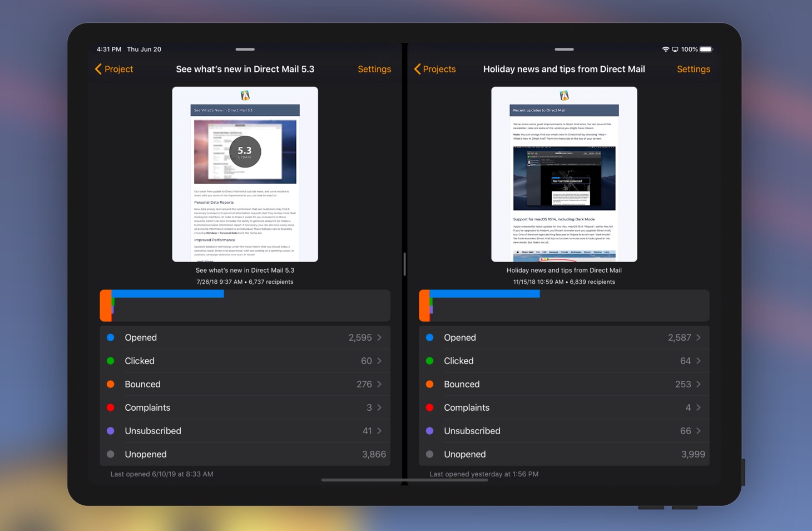Click the right pane statistics bar chart
The image size is (812, 531).
tap(564, 306)
